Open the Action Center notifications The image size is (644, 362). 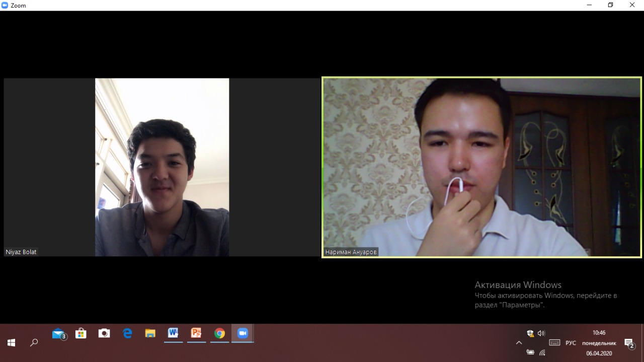(x=629, y=343)
